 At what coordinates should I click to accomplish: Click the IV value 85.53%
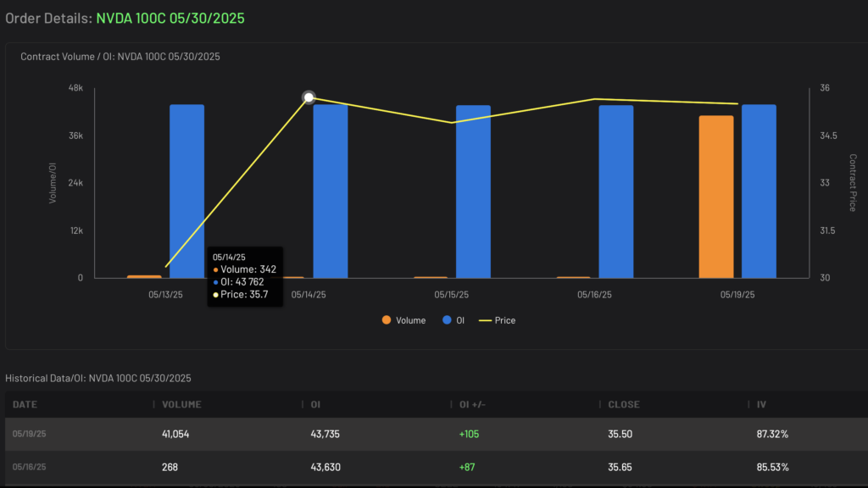(772, 467)
